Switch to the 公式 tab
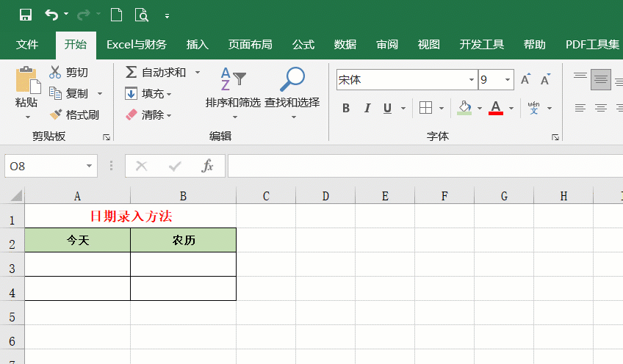This screenshot has height=364, width=623. coord(303,45)
